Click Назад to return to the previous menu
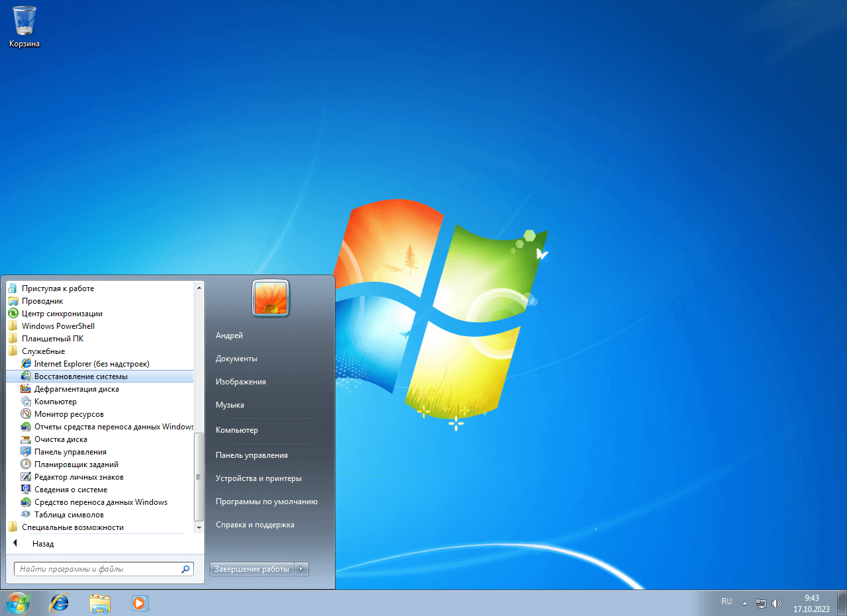 pos(42,544)
